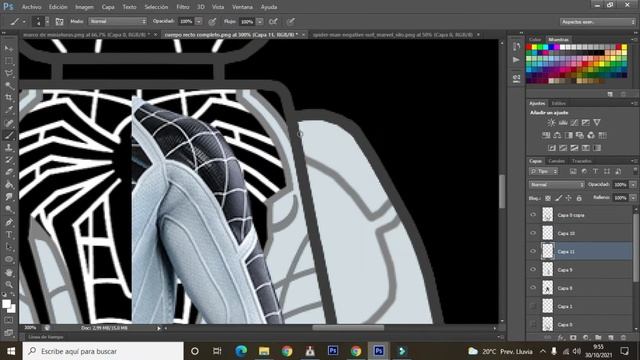The width and height of the screenshot is (640, 360).
Task: Select the Crop tool
Action: [9, 98]
